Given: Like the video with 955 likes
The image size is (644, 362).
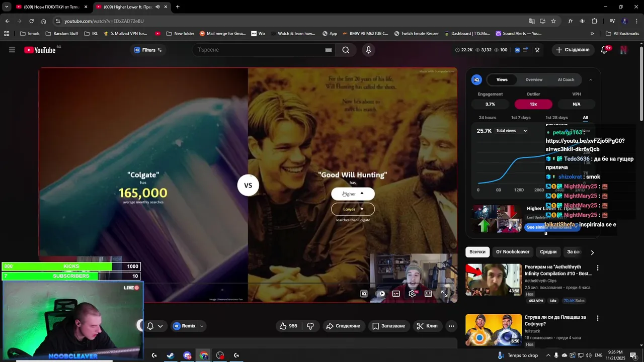Looking at the screenshot, I should coord(288,326).
